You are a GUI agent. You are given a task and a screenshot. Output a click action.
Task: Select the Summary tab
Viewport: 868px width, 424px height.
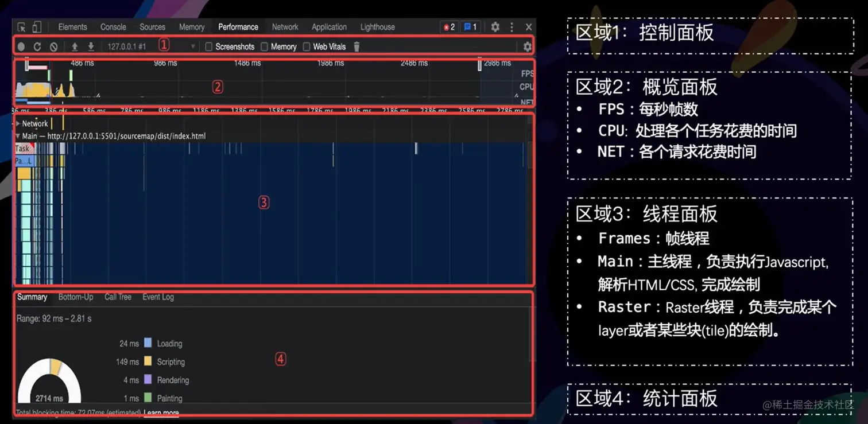[x=32, y=297]
